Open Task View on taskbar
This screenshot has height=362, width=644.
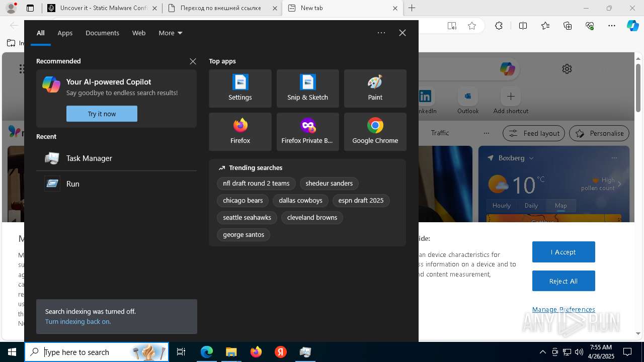coord(181,352)
